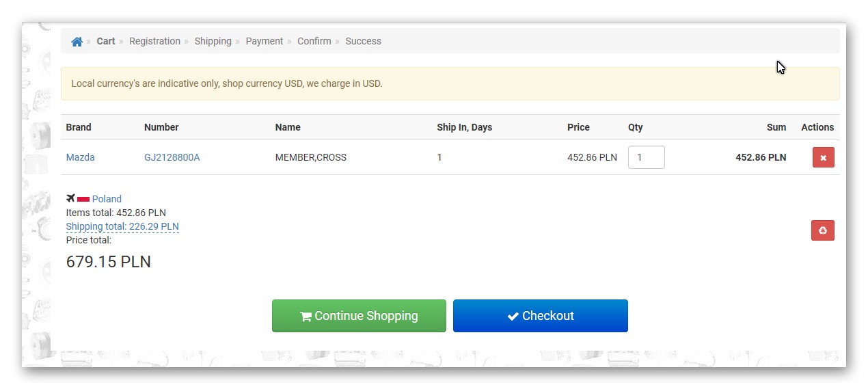The image size is (868, 389).
Task: Click the Poland destination link
Action: click(107, 199)
